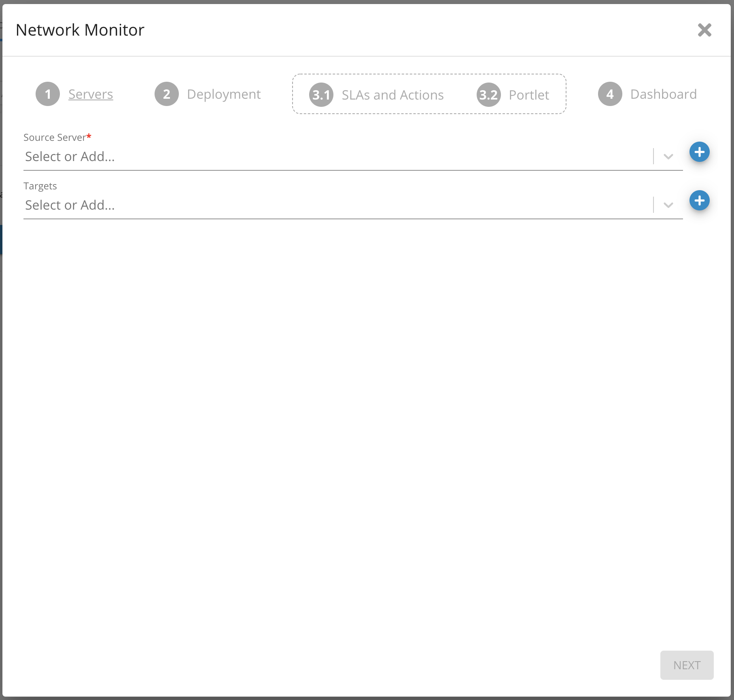
Task: Jump to the Dashboard step
Action: coord(664,94)
